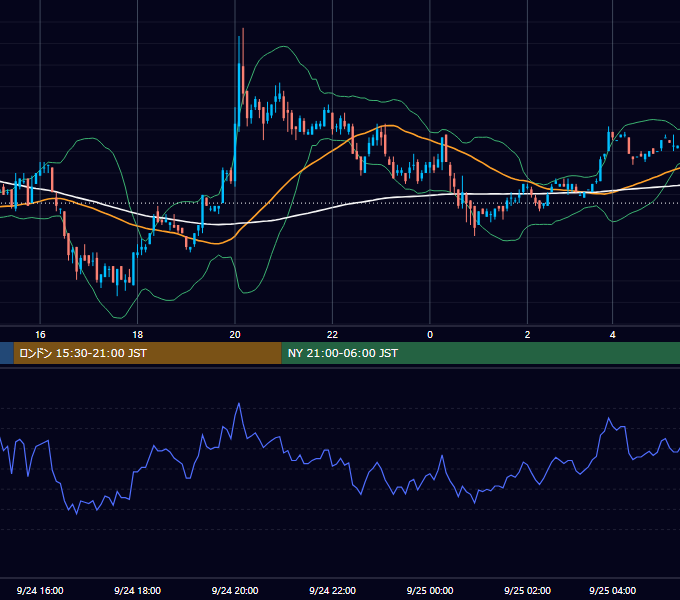Click the NY 21:00-06:00 JST session bar
680x600 pixels.
coord(481,353)
